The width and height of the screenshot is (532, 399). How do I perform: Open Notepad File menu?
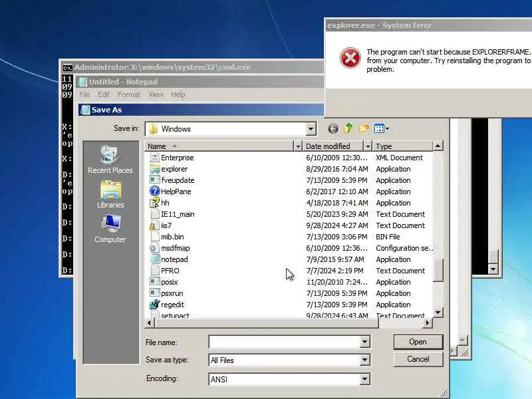click(x=84, y=94)
